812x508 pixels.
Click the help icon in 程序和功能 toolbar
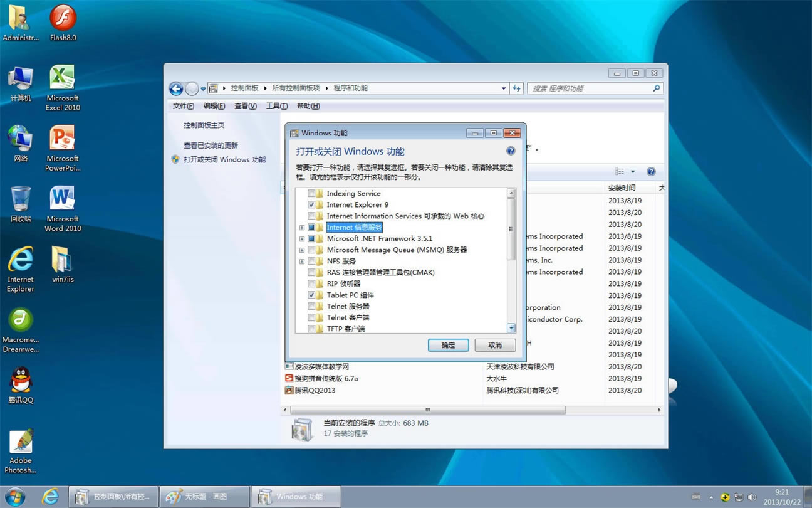click(x=651, y=171)
